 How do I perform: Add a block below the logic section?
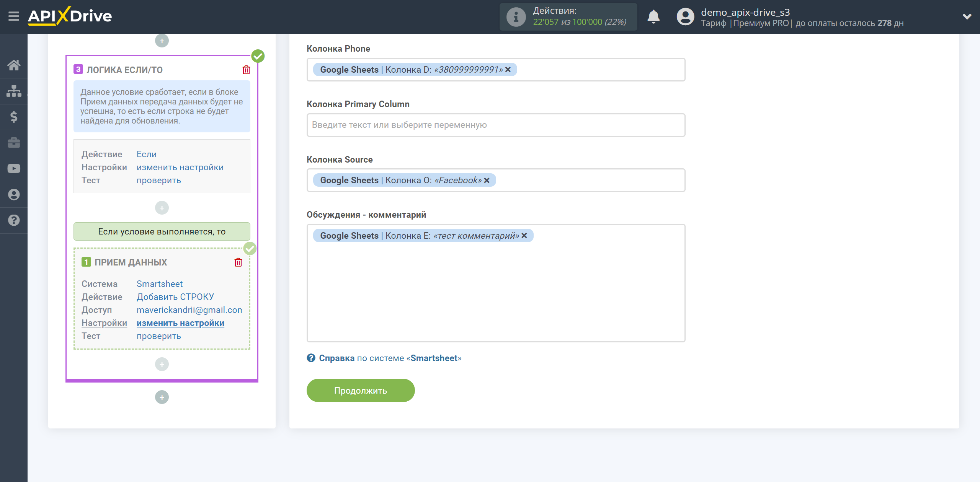point(162,397)
